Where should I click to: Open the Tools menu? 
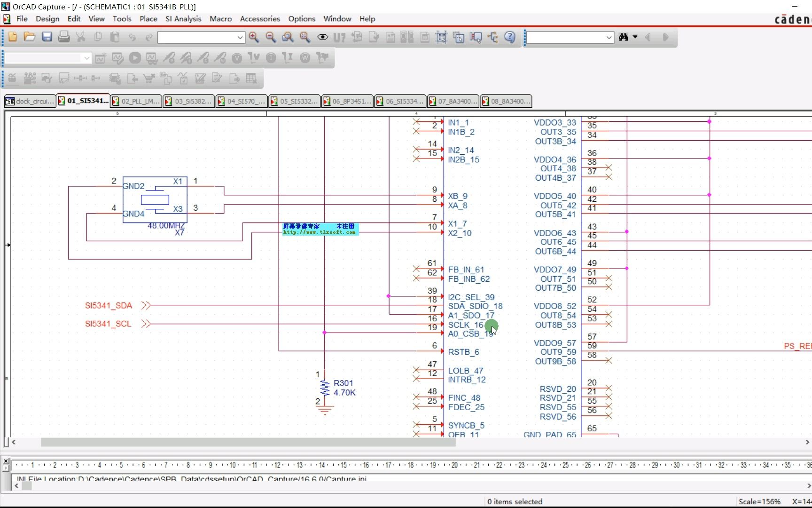coord(122,19)
